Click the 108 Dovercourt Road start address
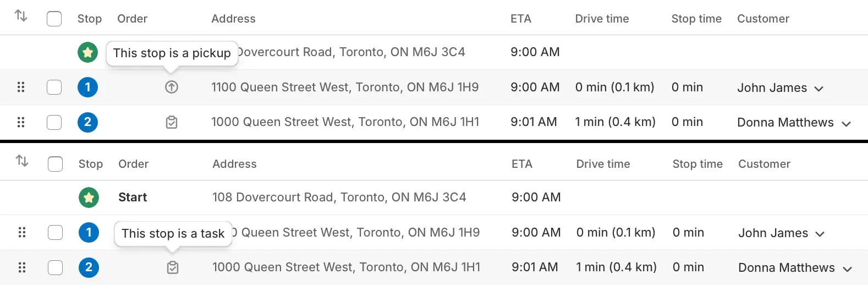 (x=339, y=197)
